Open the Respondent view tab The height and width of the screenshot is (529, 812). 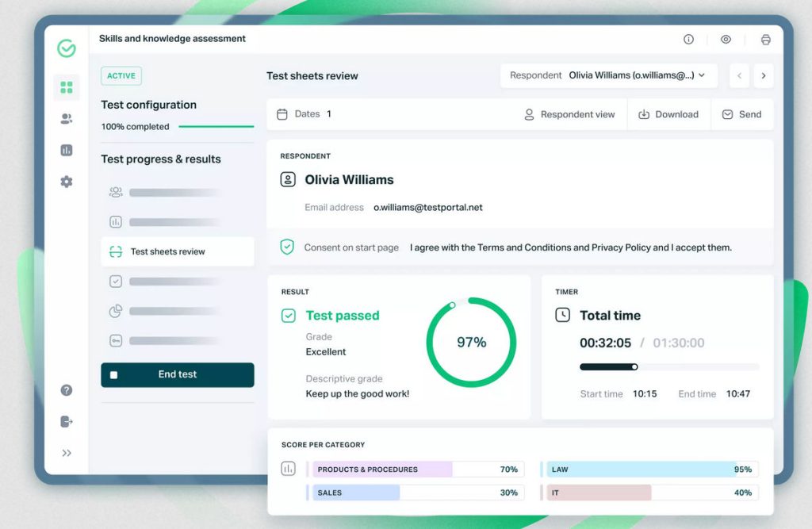pos(569,114)
